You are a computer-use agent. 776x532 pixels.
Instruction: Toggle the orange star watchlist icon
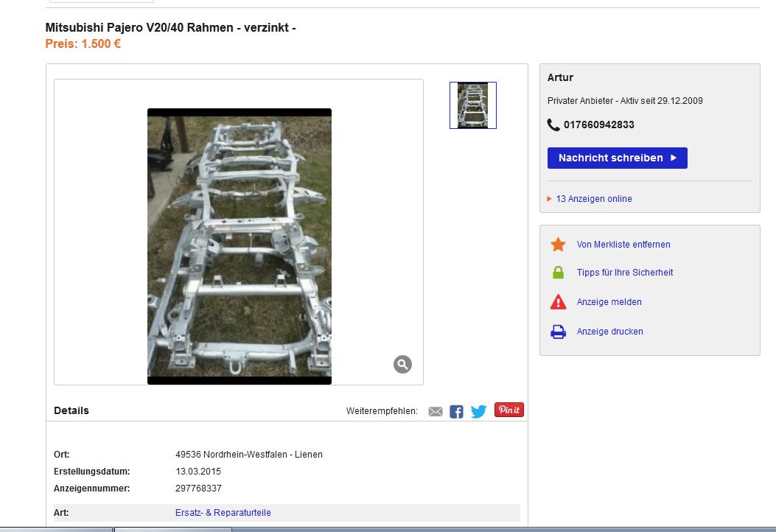point(559,245)
